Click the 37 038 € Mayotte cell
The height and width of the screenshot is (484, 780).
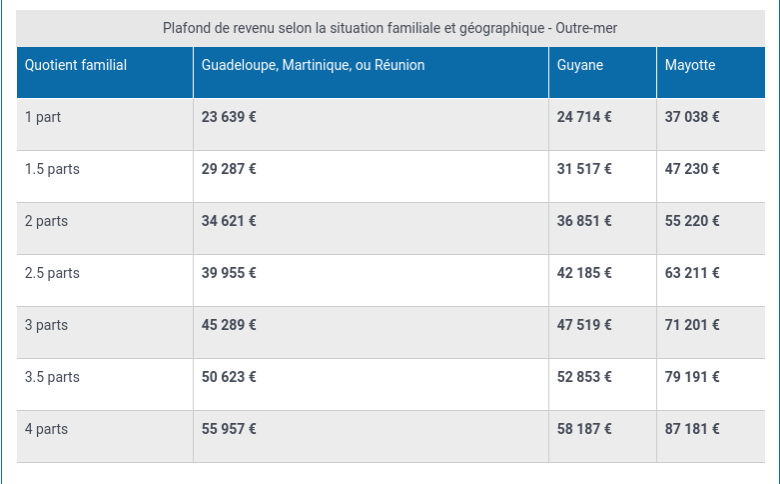pyautogui.click(x=711, y=124)
